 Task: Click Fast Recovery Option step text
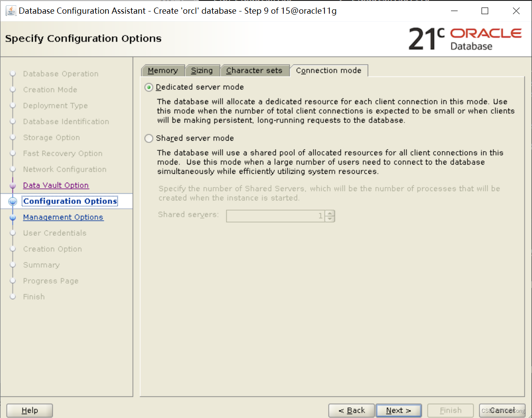point(63,153)
